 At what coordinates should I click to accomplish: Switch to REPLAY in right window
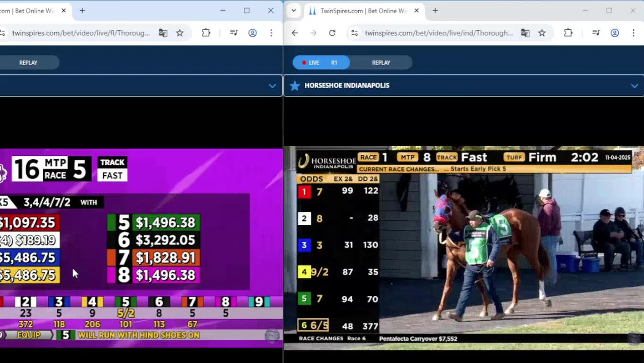[x=381, y=63]
